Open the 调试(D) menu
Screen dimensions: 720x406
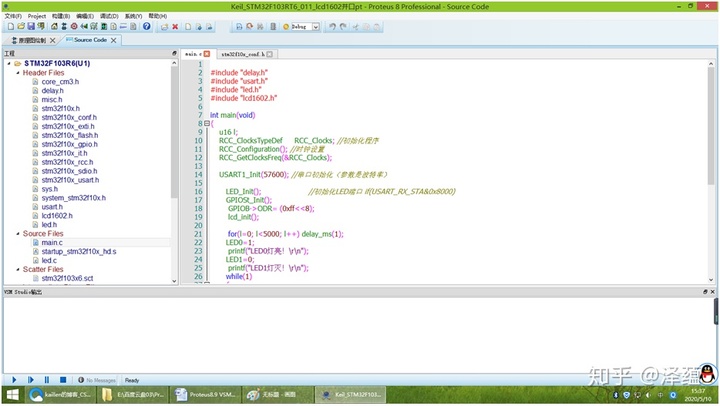[x=109, y=16]
